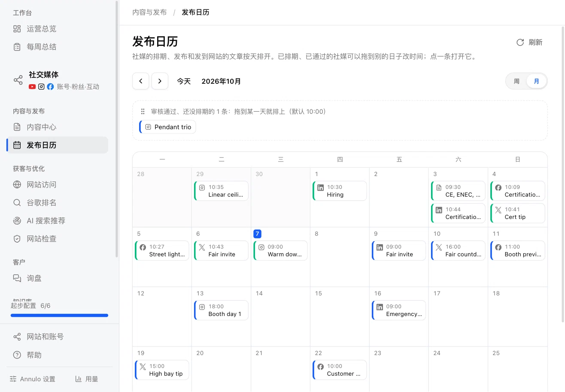Open the 10:35 Linear ceiling post
Screen dimensions: 565x392
pos(221,191)
